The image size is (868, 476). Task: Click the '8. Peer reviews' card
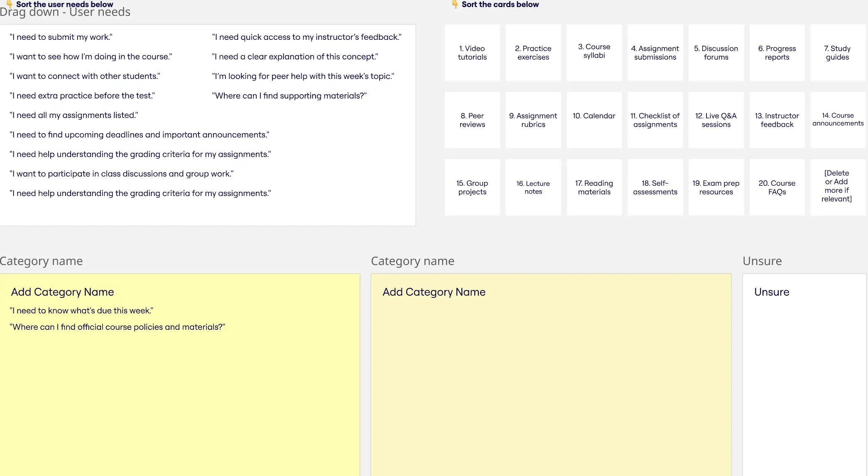(472, 120)
